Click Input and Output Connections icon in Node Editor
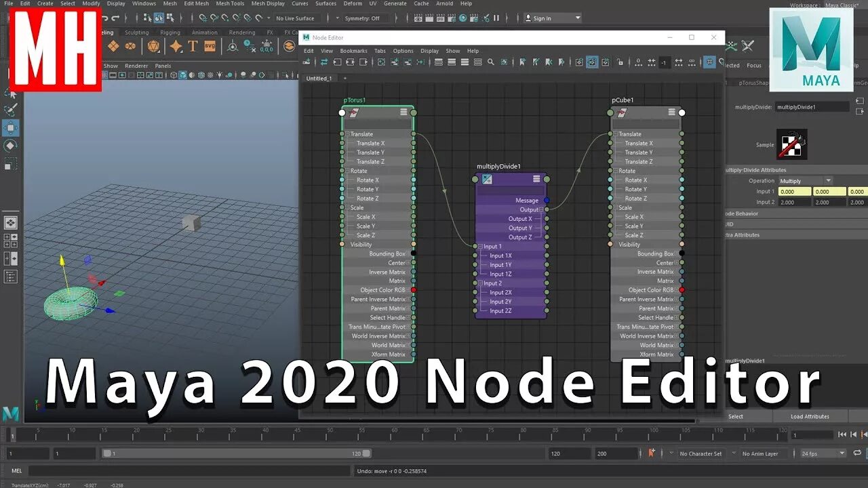The width and height of the screenshot is (868, 488). (x=350, y=62)
